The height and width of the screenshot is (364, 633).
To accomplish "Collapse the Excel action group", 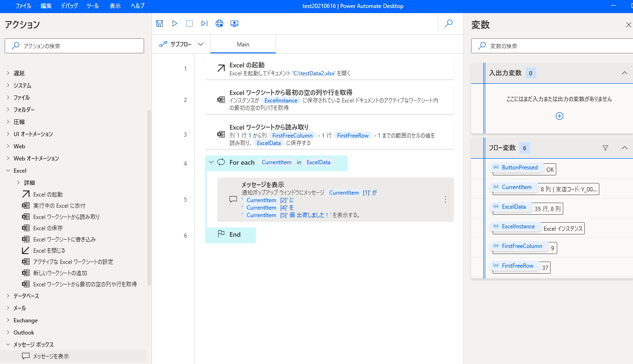I will click(8, 171).
